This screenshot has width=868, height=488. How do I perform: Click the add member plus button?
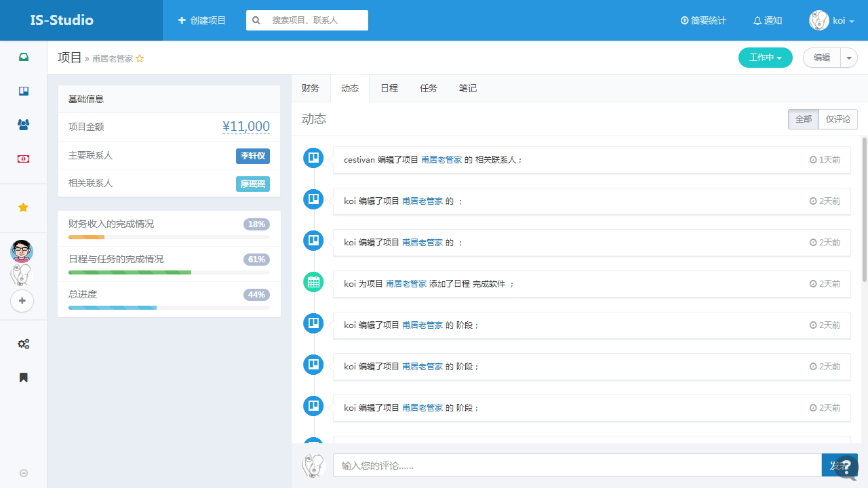point(22,300)
